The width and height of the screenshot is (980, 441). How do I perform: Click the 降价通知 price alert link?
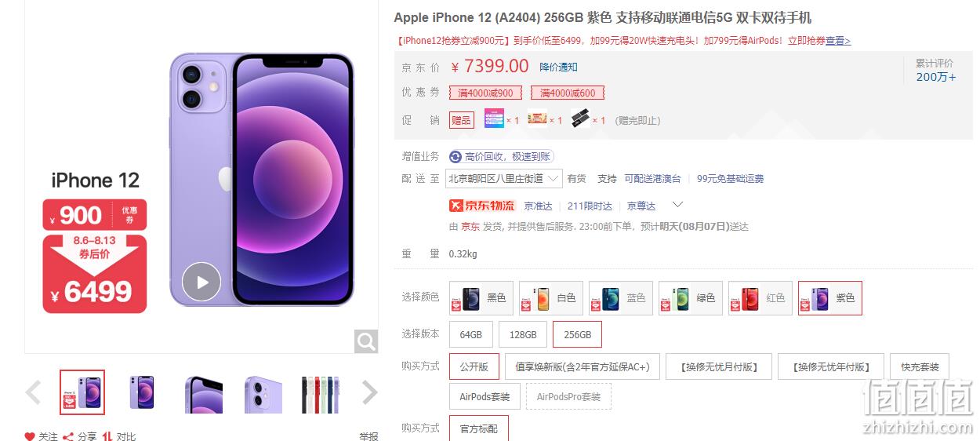(558, 67)
